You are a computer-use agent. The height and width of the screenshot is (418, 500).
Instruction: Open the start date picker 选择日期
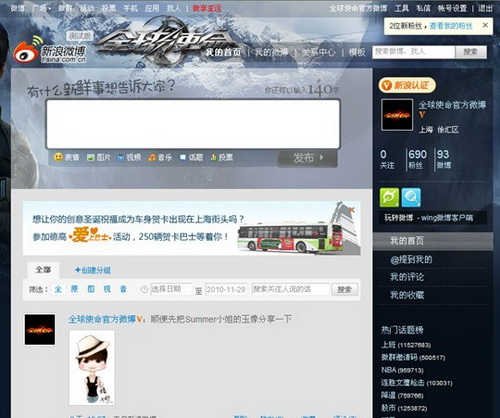pyautogui.click(x=171, y=289)
